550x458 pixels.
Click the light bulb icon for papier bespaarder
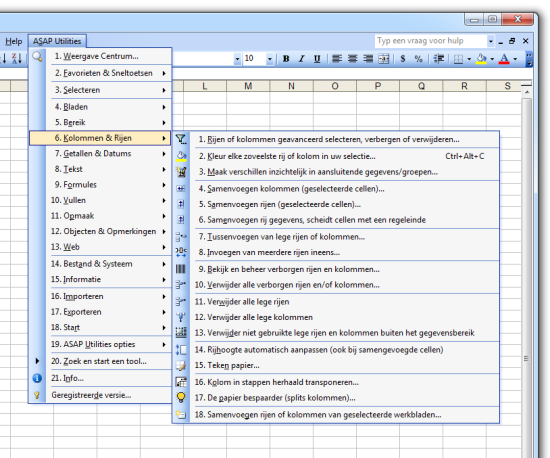point(181,397)
